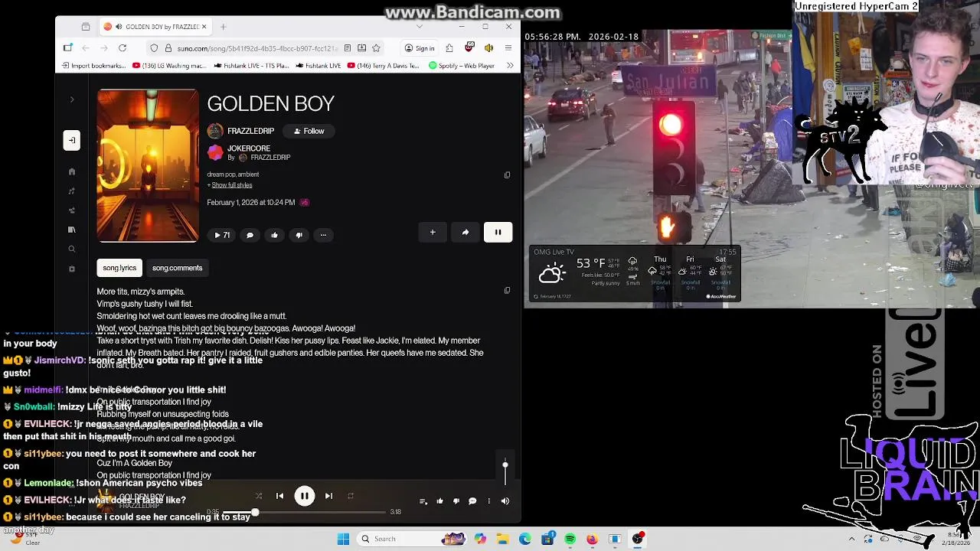This screenshot has height=551, width=980.
Task: Skip to next track in player bar
Action: tap(328, 496)
